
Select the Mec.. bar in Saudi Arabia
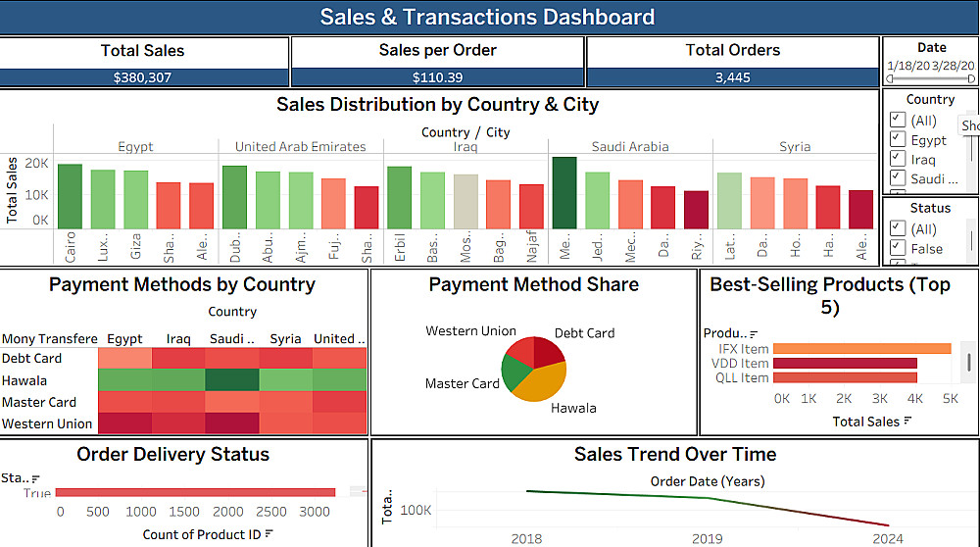[x=630, y=205]
